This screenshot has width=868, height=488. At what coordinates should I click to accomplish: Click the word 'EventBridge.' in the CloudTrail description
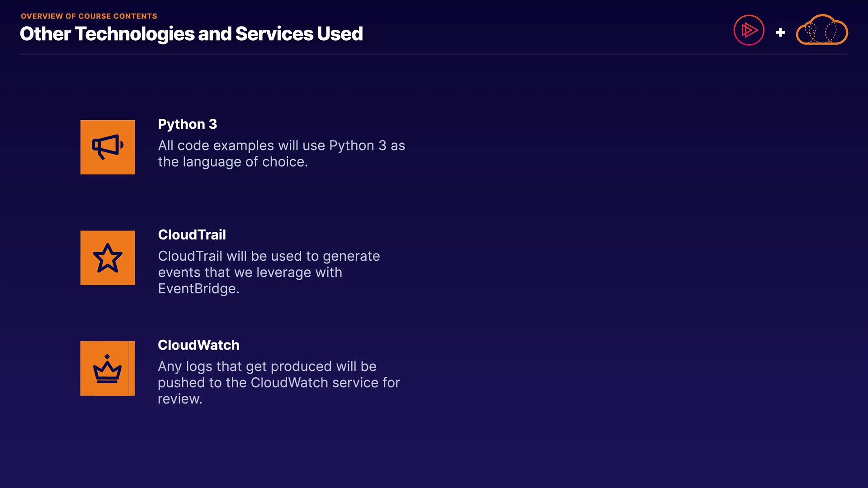[198, 289]
